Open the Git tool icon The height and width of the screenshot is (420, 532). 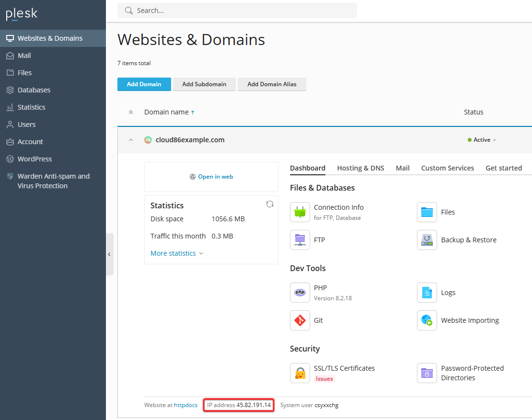click(x=300, y=320)
